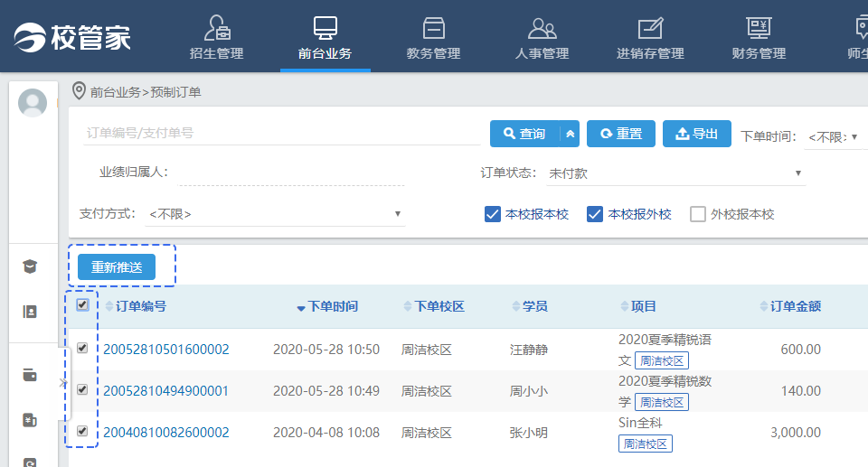The width and height of the screenshot is (868, 467).
Task: Open the yen document sidebar icon
Action: [x=30, y=420]
